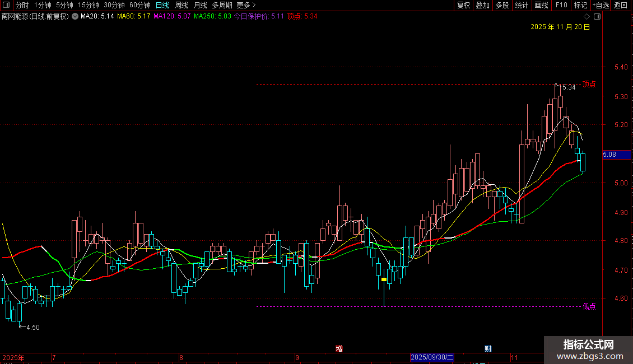633x364 pixels.
Task: Click the 4.60 price axis label
Action: [621, 298]
